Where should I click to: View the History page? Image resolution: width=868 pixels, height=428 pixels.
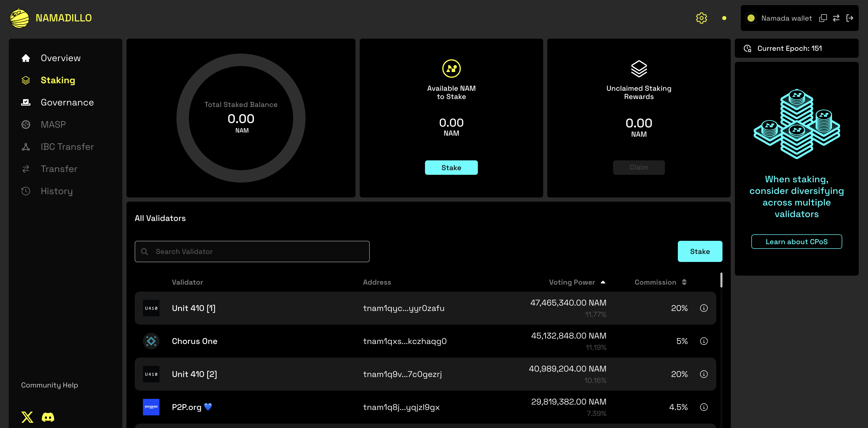point(57,191)
